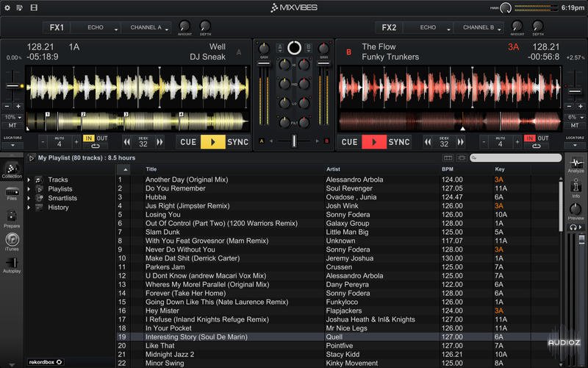
Task: Click the crossfader handle
Action: 294,141
